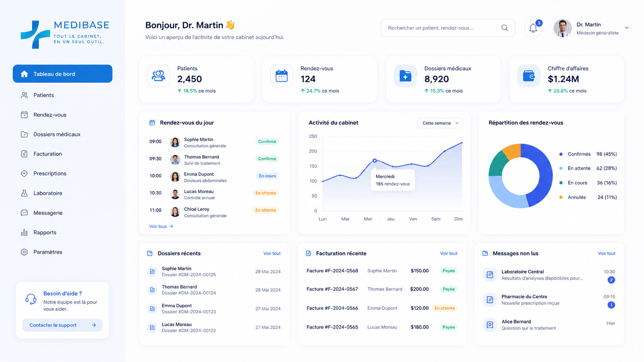Click Sophie Martin's appointment avatar
Screen dimensions: 644x362
[175, 142]
